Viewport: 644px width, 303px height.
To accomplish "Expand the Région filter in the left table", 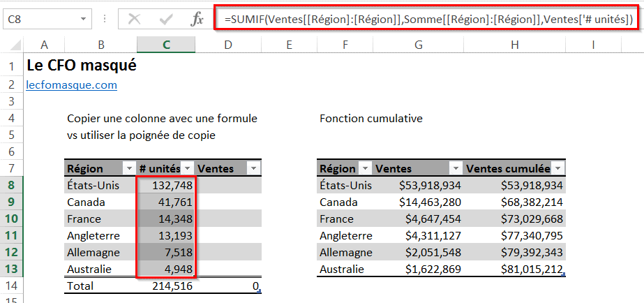I will pos(128,168).
